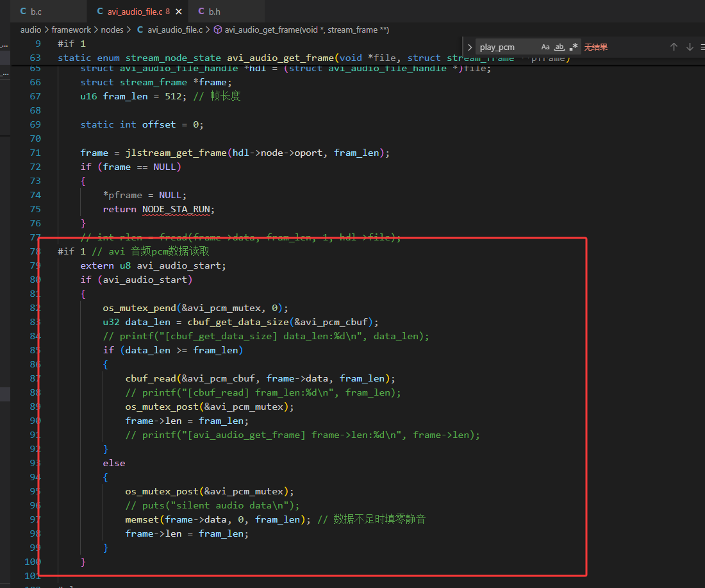Click line number 66 in the gutter

click(x=35, y=82)
